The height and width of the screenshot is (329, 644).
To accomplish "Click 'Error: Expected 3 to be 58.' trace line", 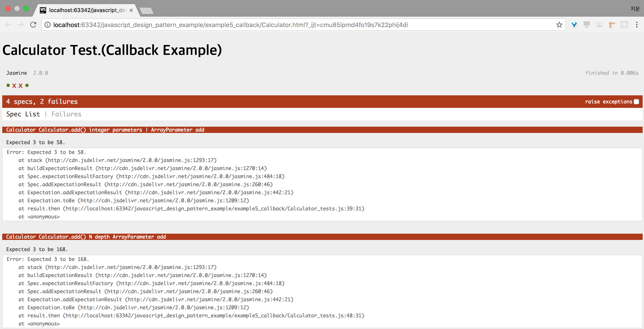I will click(x=46, y=152).
